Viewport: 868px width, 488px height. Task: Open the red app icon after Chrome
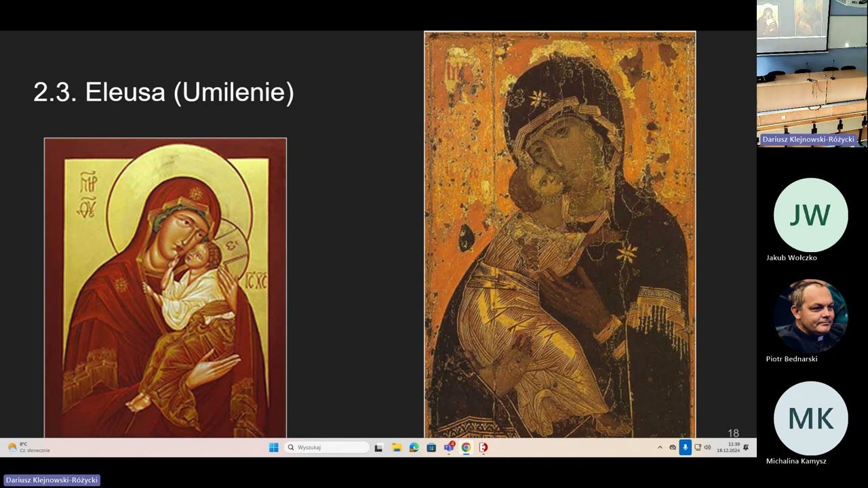click(484, 447)
